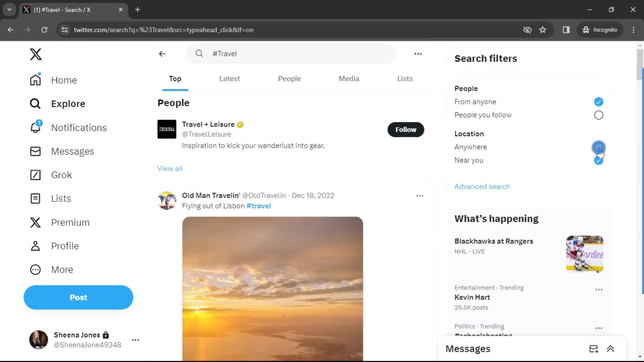Click the Lists sidebar icon
Image resolution: width=644 pixels, height=362 pixels.
[x=35, y=198]
